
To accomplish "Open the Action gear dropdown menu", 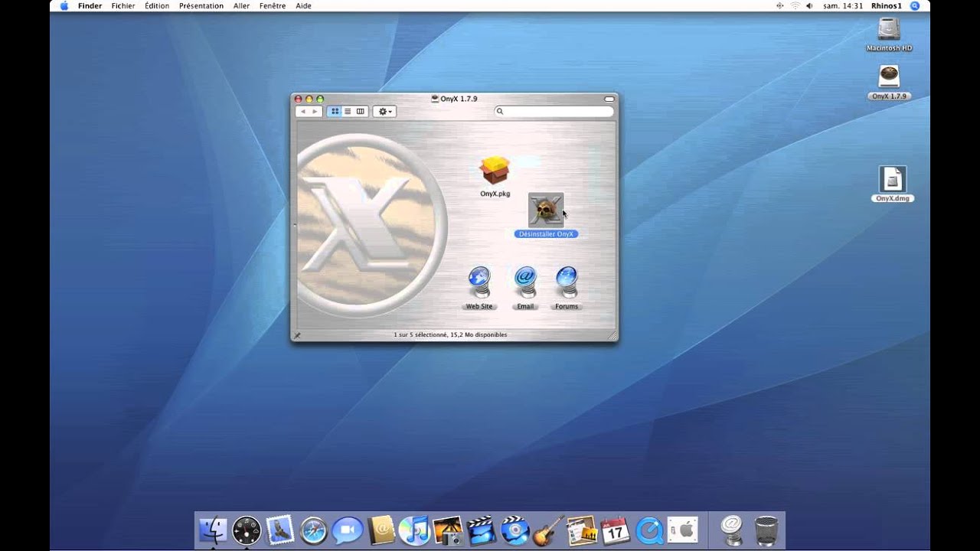I will (x=385, y=112).
